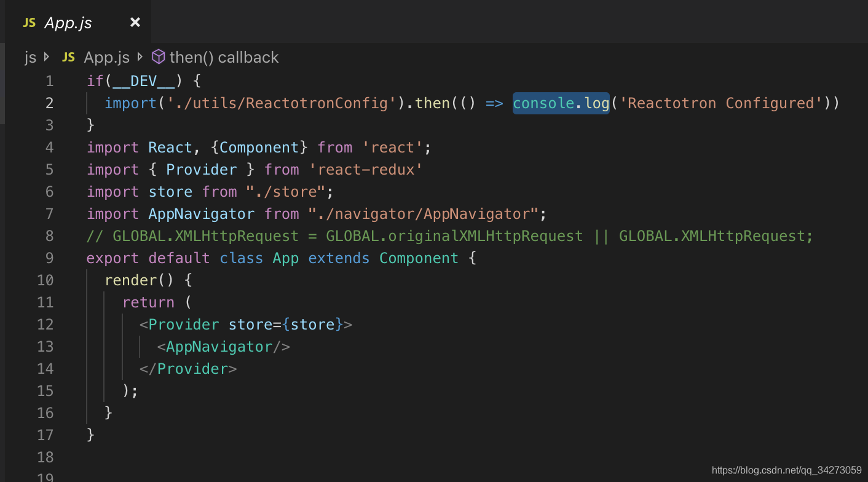This screenshot has width=868, height=482.
Task: Click the default keyword on line 9
Action: click(180, 258)
